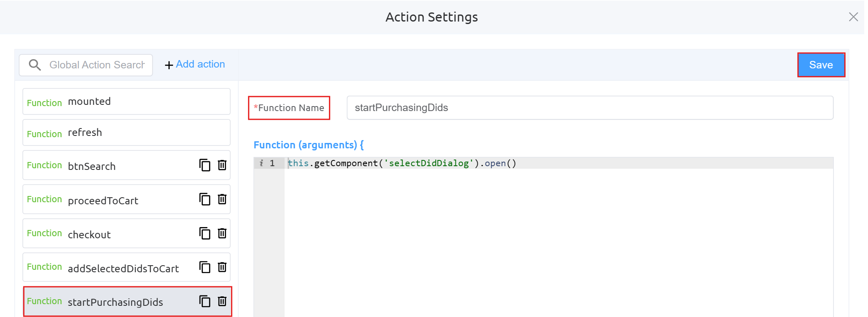Delete the checkout function
The height and width of the screenshot is (317, 868).
(x=222, y=233)
